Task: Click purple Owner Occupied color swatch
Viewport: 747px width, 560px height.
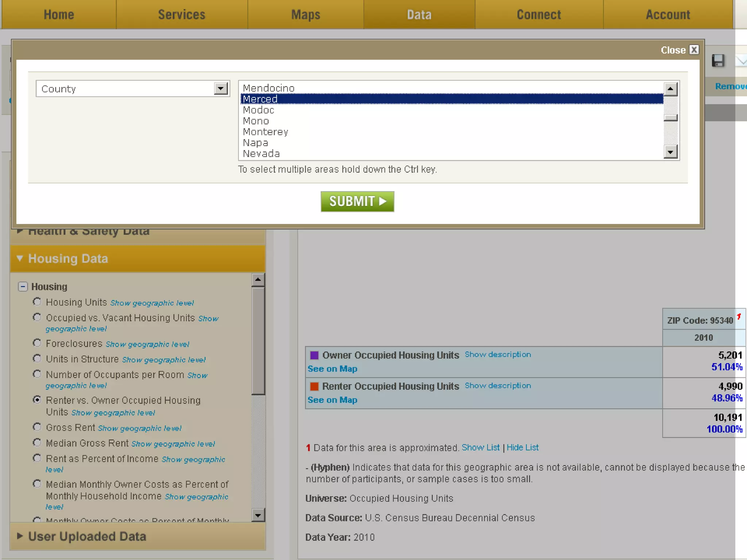Action: pyautogui.click(x=314, y=355)
